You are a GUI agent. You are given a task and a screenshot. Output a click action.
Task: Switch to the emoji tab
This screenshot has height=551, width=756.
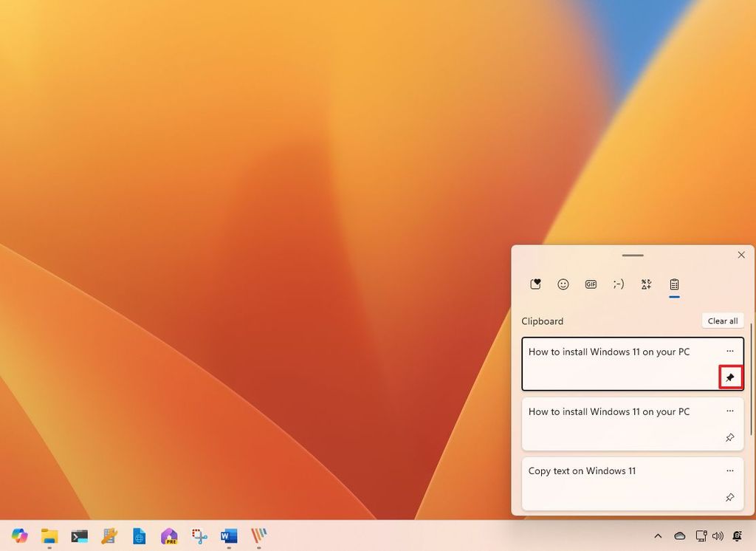563,284
